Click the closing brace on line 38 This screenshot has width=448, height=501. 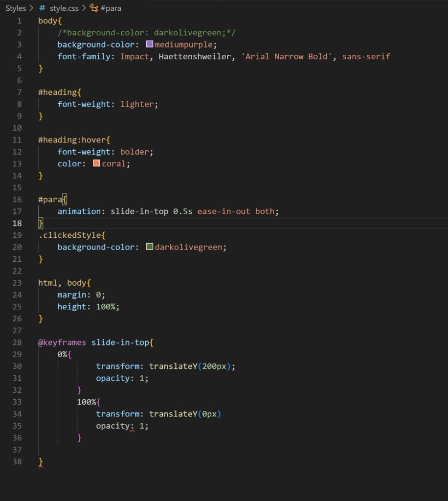41,462
